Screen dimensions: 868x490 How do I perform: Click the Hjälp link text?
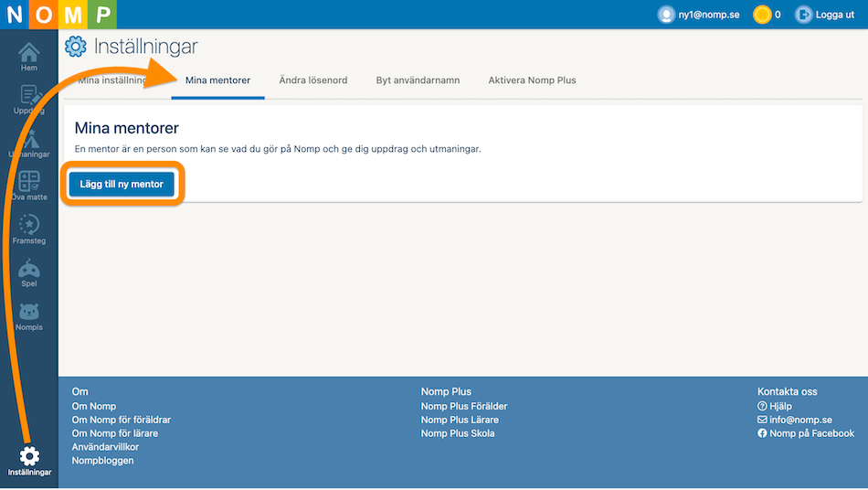coord(780,406)
